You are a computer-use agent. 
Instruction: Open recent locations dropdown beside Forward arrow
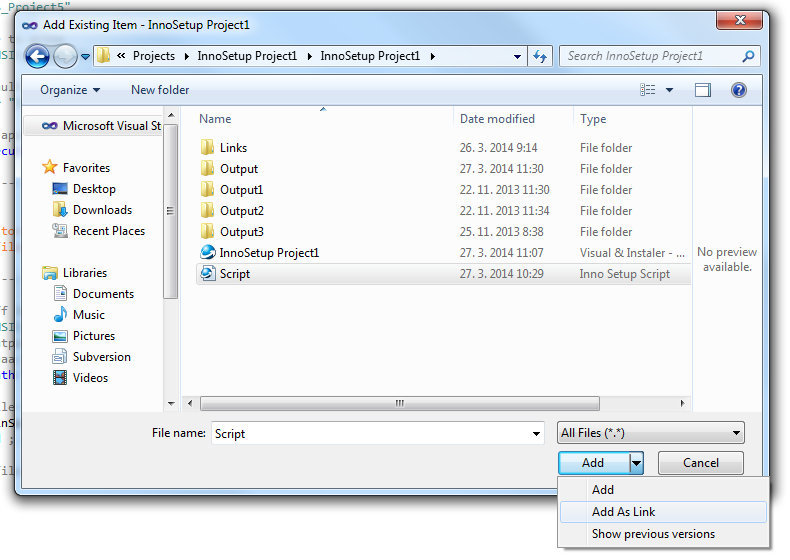click(86, 56)
